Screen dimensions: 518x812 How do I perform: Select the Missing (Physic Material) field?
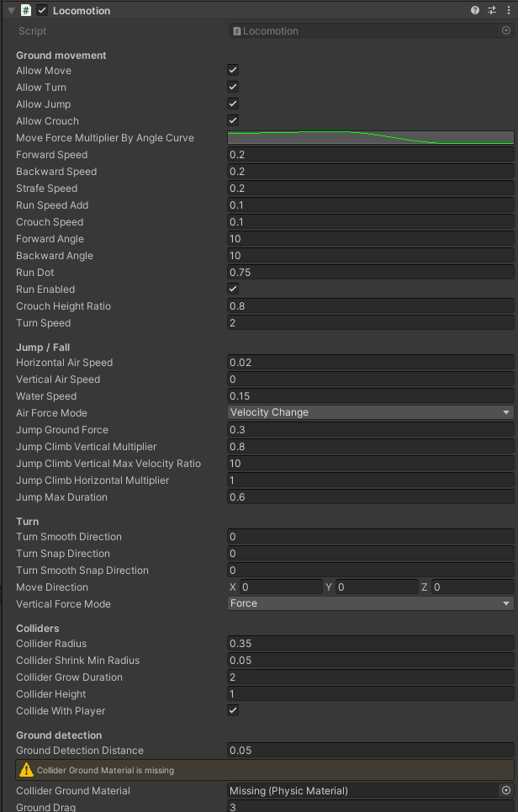click(x=364, y=790)
